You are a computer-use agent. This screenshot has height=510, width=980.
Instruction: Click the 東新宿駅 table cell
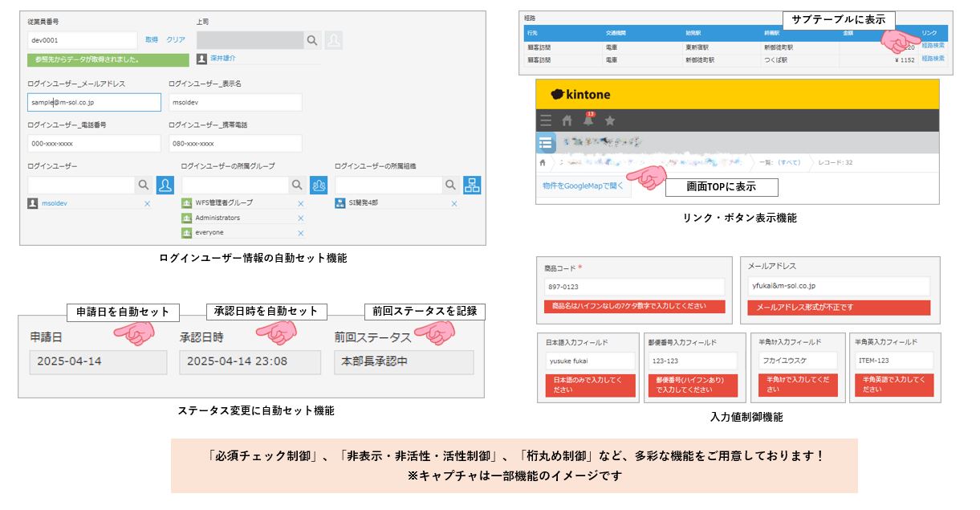pos(721,47)
